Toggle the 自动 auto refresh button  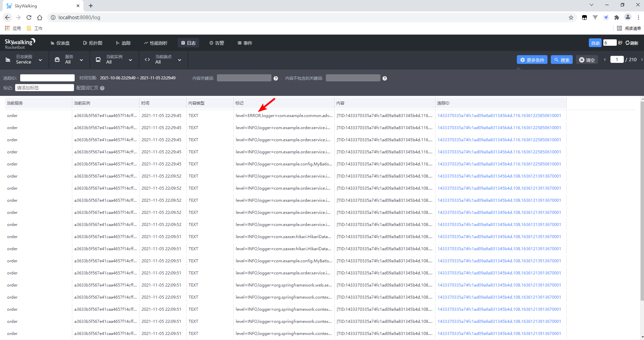coord(595,43)
